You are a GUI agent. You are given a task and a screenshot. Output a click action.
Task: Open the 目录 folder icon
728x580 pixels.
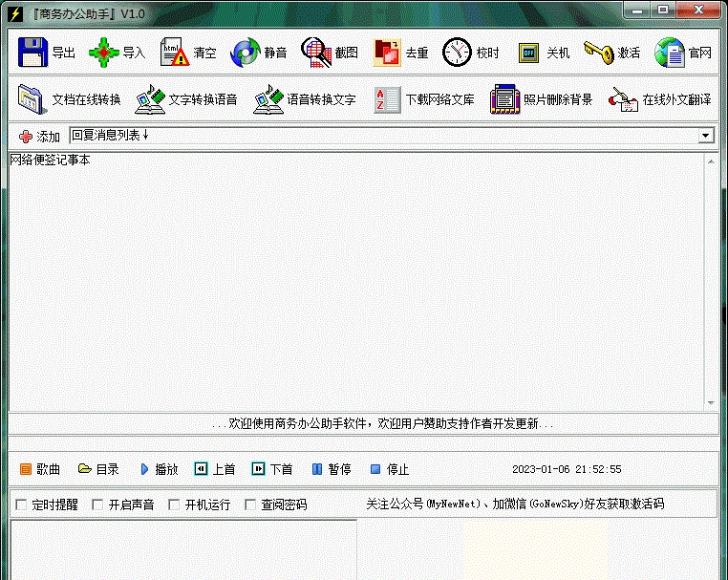pos(84,468)
